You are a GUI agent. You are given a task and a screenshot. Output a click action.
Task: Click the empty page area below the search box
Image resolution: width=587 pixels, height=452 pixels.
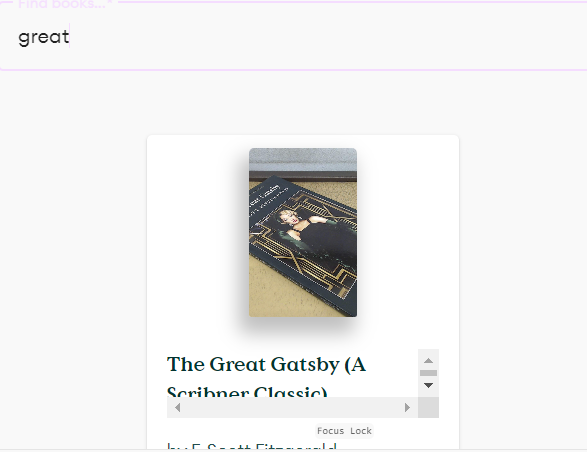(x=294, y=102)
